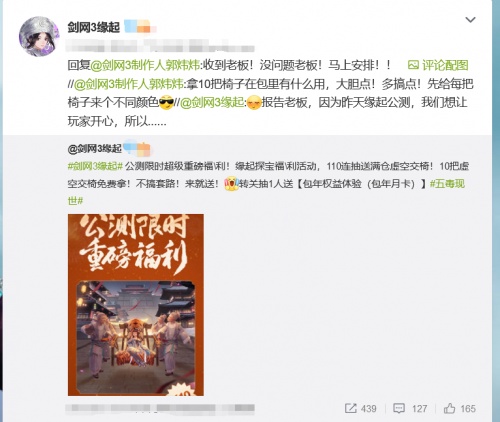Image resolution: width=500 pixels, height=422 pixels.
Task: Click the picture icon before 评论配图
Action: [x=413, y=65]
